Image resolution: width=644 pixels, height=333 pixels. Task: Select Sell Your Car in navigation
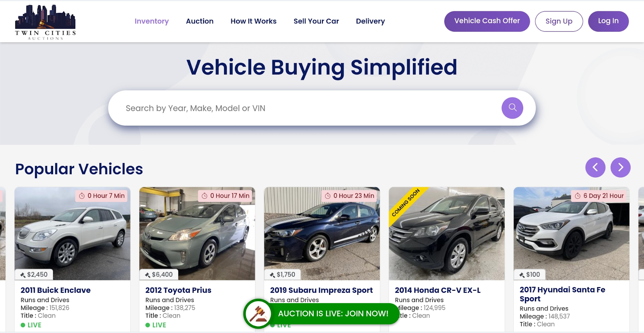[x=316, y=21]
